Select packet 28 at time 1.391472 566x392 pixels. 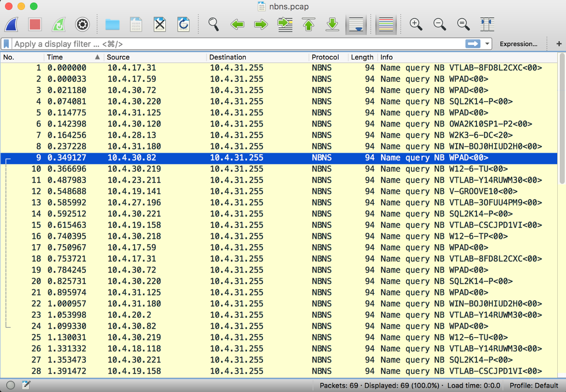pos(279,371)
